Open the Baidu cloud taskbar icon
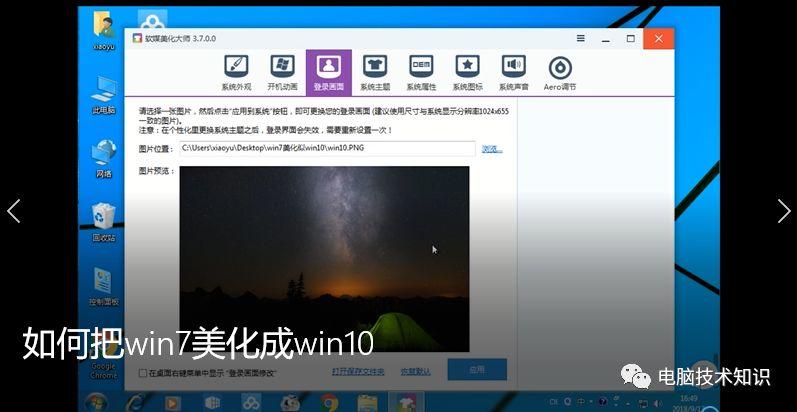This screenshot has height=412, width=797. pyautogui.click(x=250, y=403)
